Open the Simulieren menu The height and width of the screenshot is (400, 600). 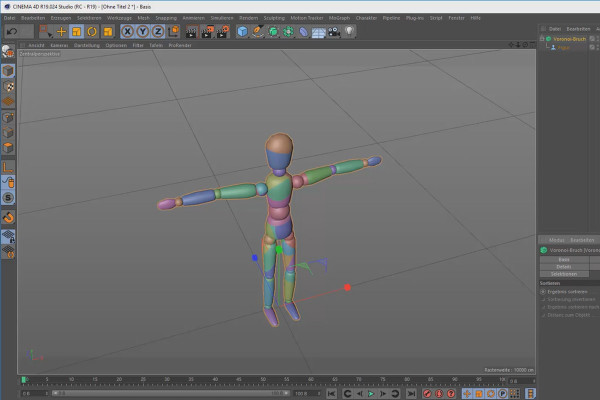[222, 18]
